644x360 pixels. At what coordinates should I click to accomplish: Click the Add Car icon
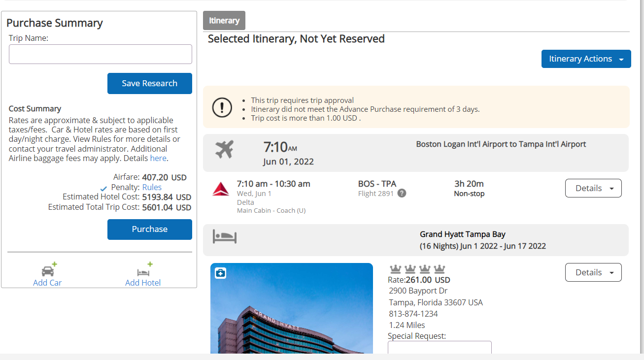coord(48,270)
